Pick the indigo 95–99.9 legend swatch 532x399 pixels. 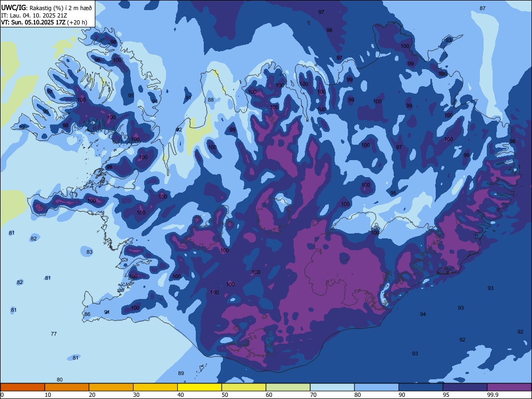click(x=465, y=387)
